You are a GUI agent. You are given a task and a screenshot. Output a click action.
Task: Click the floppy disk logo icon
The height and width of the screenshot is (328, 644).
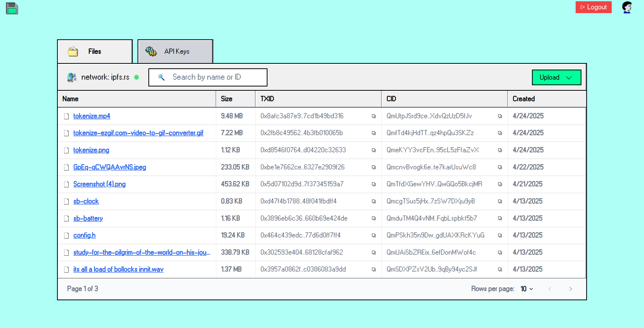click(x=12, y=8)
